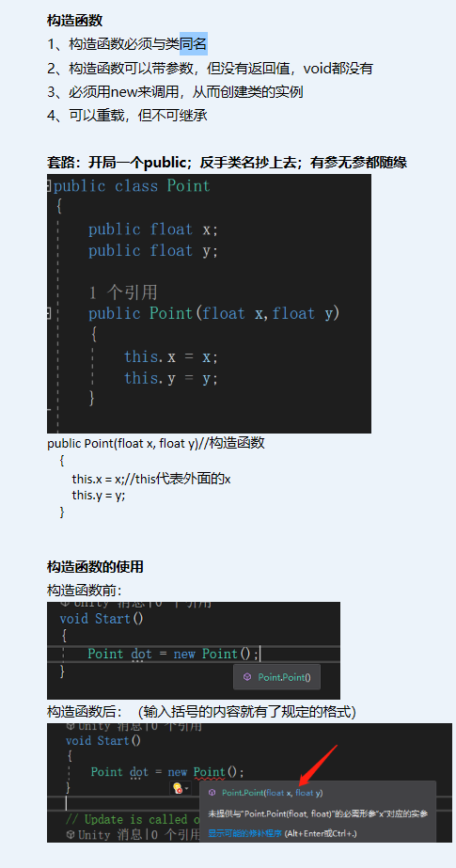Image resolution: width=456 pixels, height=868 pixels.
Task: Collapse the Point constructor outline box
Action: (49, 313)
